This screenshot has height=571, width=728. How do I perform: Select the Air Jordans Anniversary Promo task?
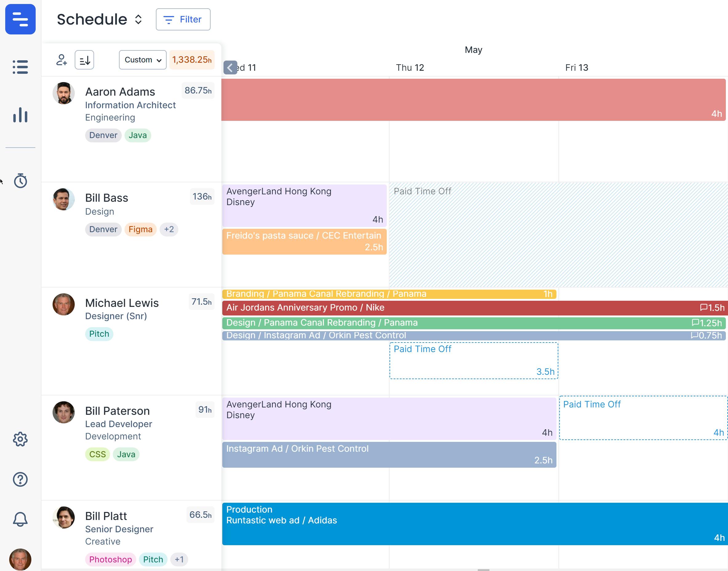tap(434, 307)
